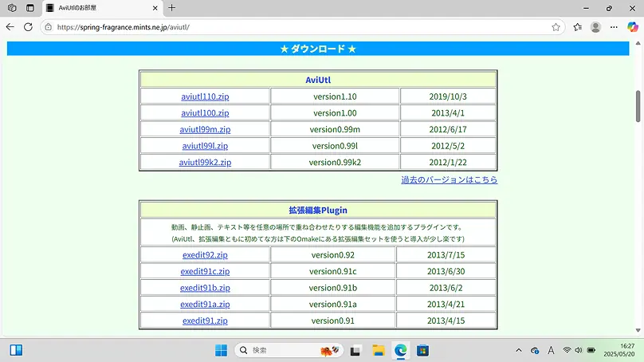Open the Windows widgets panel icon
644x362 pixels.
pyautogui.click(x=16, y=350)
